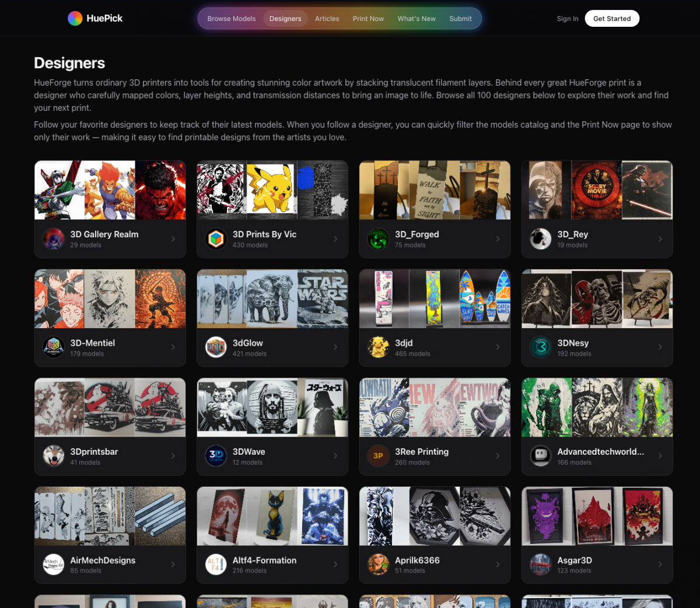Click the chevron on 3D_Forged card
700x608 pixels.
(x=498, y=239)
